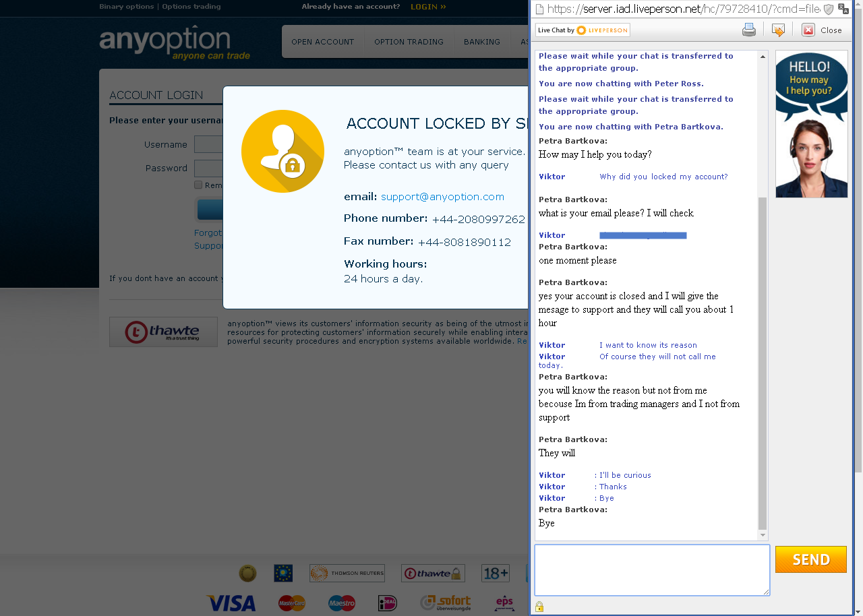Open the OPTION TRADING menu
The image size is (863, 616).
tap(409, 42)
